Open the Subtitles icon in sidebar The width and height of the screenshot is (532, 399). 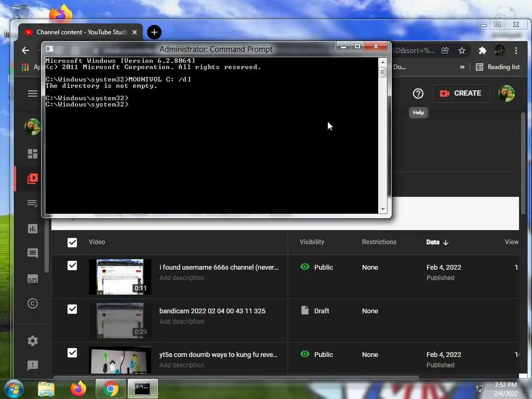(x=33, y=278)
